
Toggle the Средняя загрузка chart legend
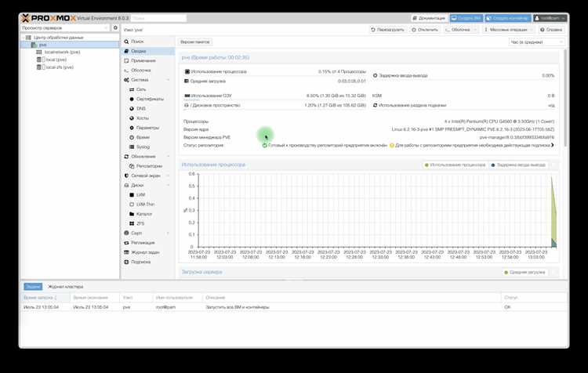click(x=524, y=272)
